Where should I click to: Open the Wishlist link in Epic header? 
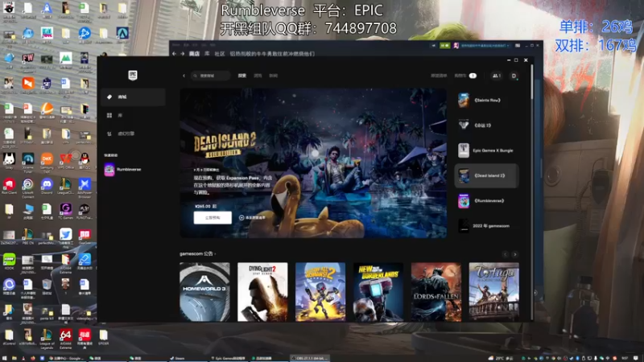[x=439, y=76]
